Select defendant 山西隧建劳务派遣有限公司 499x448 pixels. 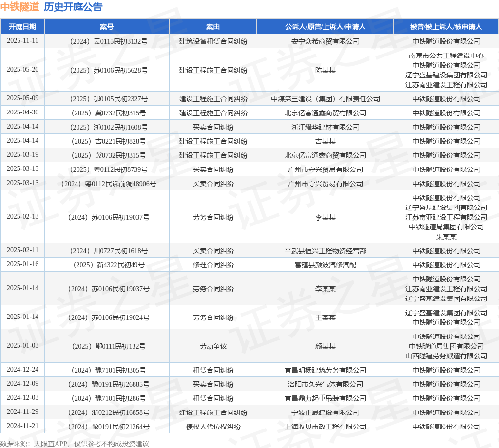[446, 356]
